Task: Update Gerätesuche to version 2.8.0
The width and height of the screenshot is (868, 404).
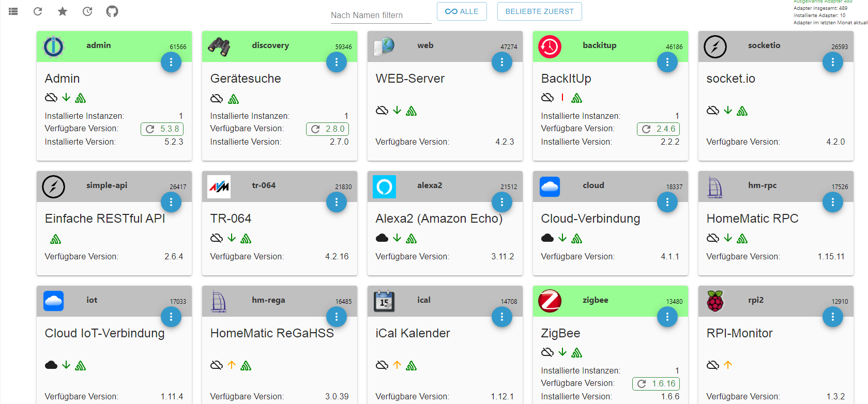Action: pos(327,129)
